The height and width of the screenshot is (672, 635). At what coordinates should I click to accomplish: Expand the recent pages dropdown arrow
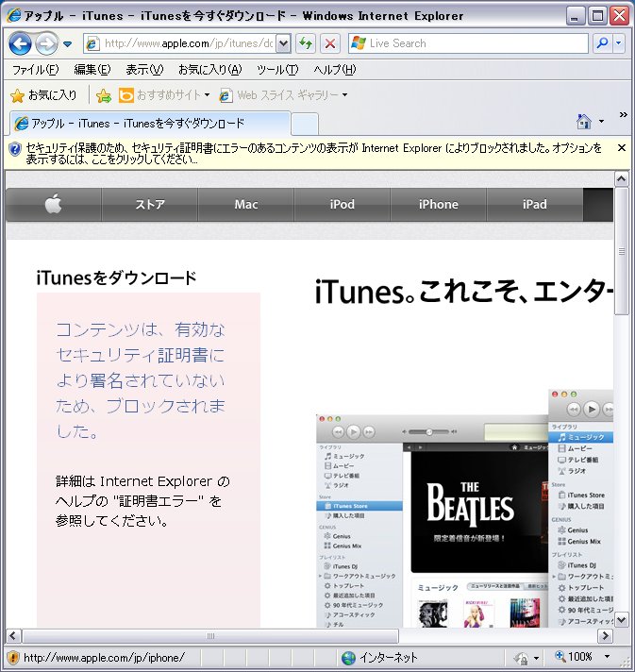tap(68, 43)
